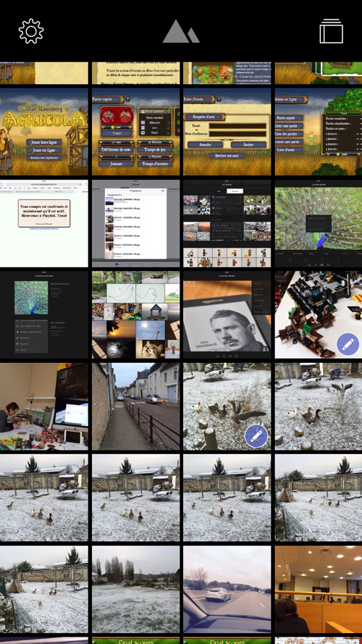The height and width of the screenshot is (644, 362).
Task: Open the settings gear icon
Action: pos(31,31)
